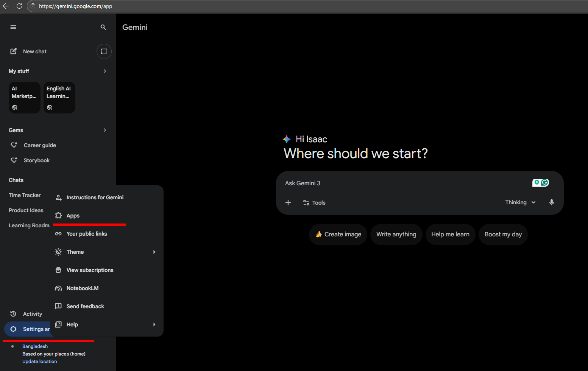Select Your public links menu item

[x=107, y=234]
